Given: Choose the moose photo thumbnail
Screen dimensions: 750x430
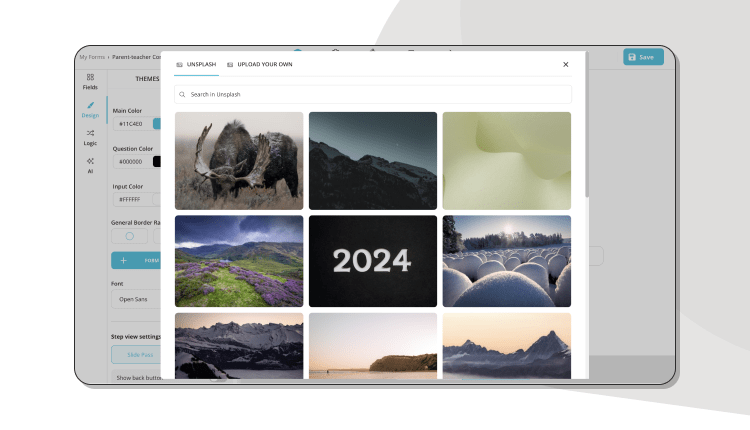Looking at the screenshot, I should (239, 160).
